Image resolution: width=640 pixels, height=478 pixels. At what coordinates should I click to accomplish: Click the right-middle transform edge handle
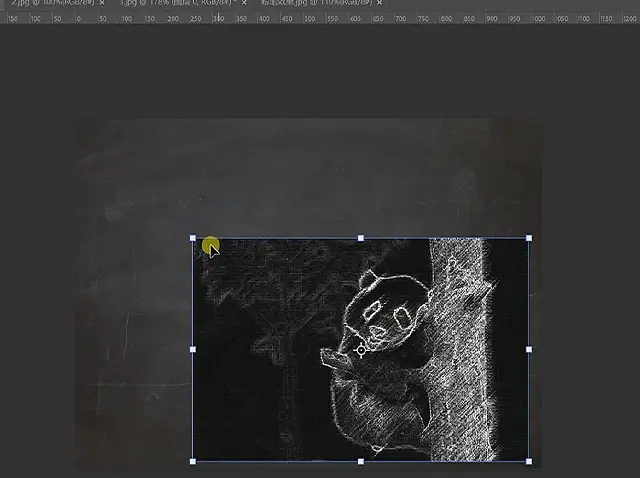pyautogui.click(x=529, y=349)
